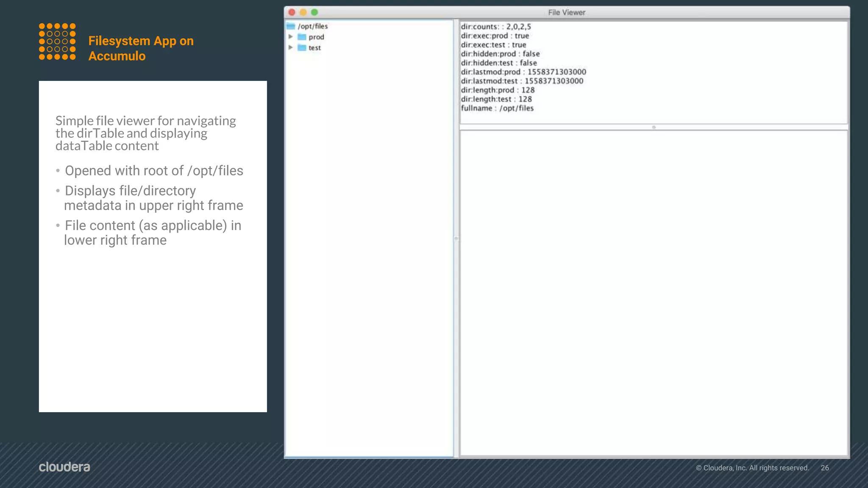Click the 'Opened with root of /opt/files' bullet

click(x=154, y=171)
